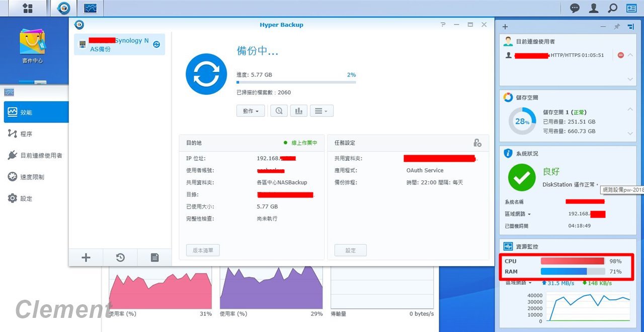Open the 動作 dropdown menu
Screen dimensions: 644x332
pos(250,110)
